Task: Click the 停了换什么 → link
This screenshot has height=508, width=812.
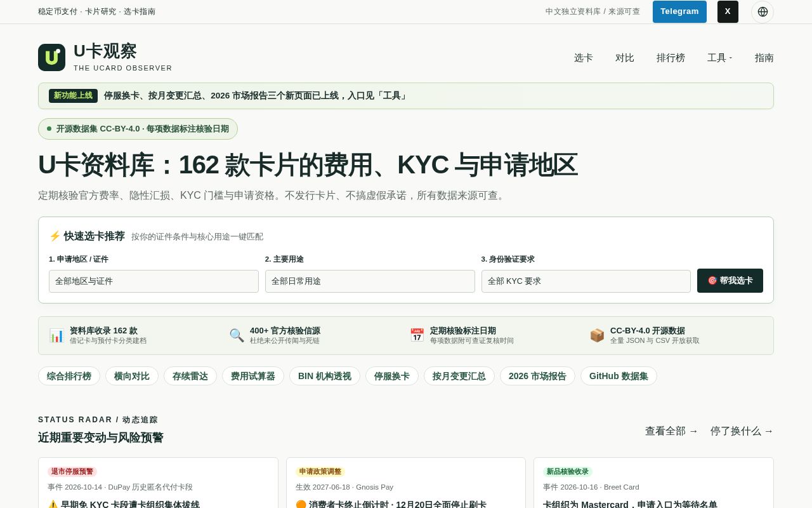Action: click(x=742, y=431)
